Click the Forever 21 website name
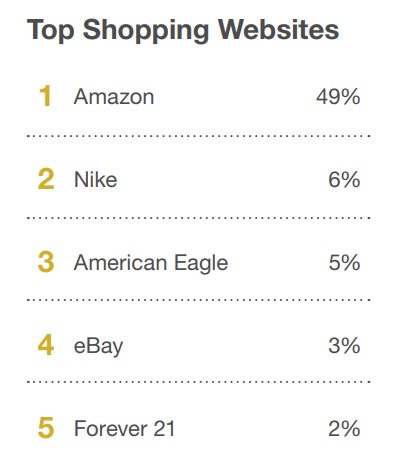Image resolution: width=400 pixels, height=471 pixels. click(124, 428)
